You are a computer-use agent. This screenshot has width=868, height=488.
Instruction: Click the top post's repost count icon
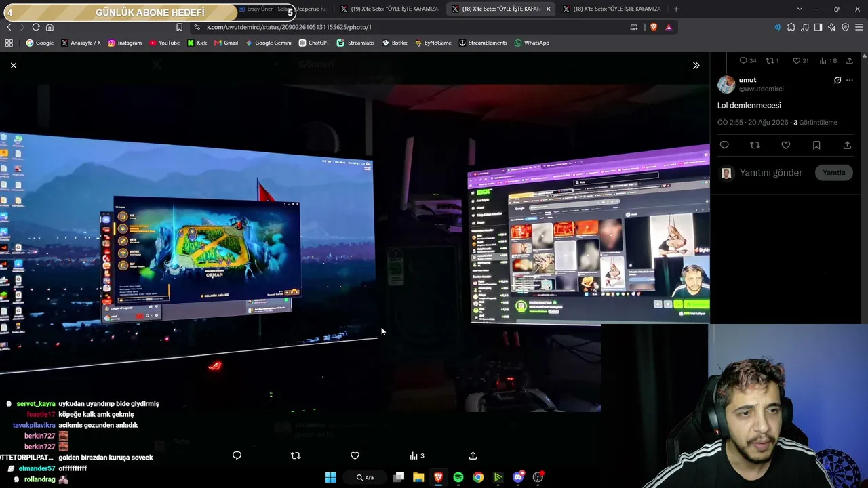coord(772,61)
